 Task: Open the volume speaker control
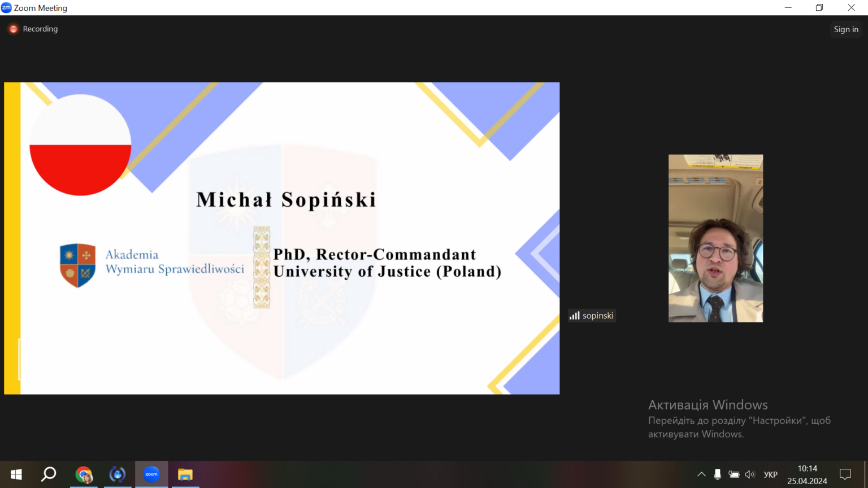click(x=750, y=474)
